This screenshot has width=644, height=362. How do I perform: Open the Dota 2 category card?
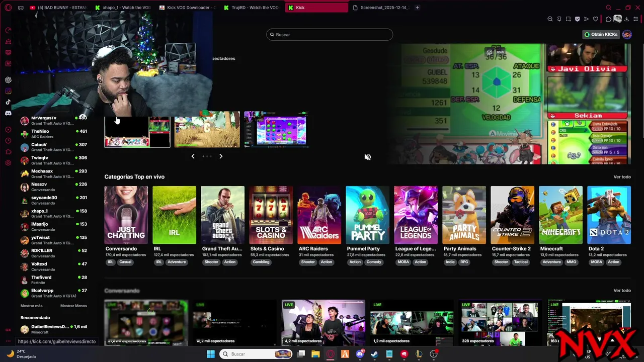click(x=609, y=215)
